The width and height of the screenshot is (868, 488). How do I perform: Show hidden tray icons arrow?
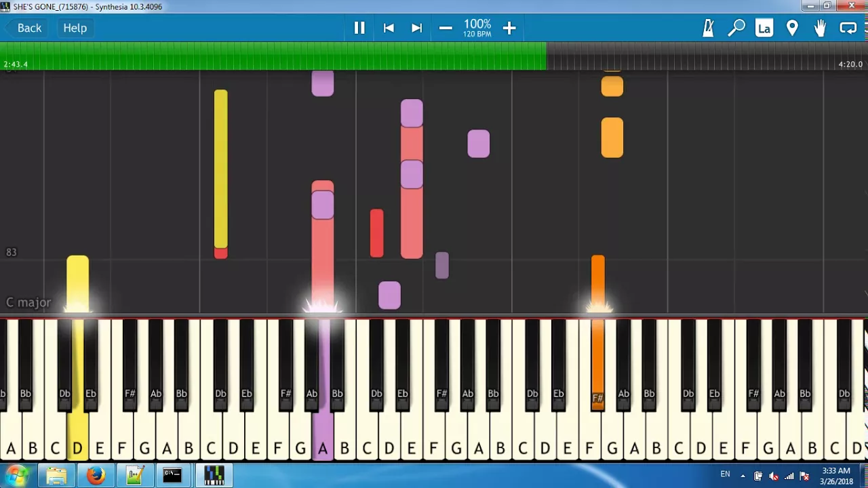coord(743,476)
